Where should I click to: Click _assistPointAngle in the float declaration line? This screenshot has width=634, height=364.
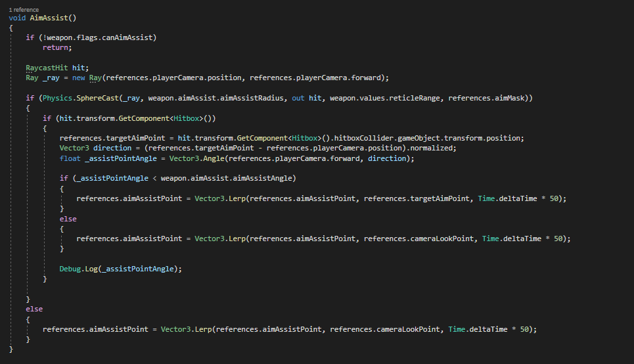[x=121, y=158]
